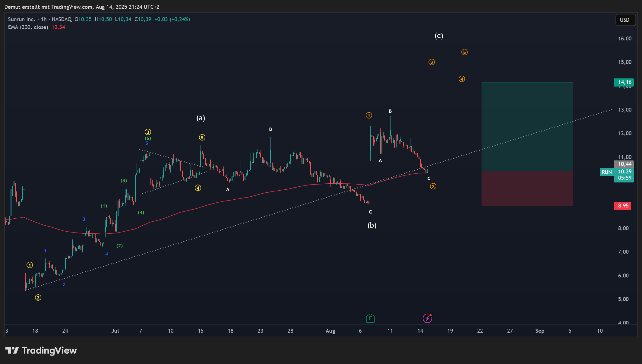Select the orange circled 3 wave label
This screenshot has width=642, height=364.
432,62
